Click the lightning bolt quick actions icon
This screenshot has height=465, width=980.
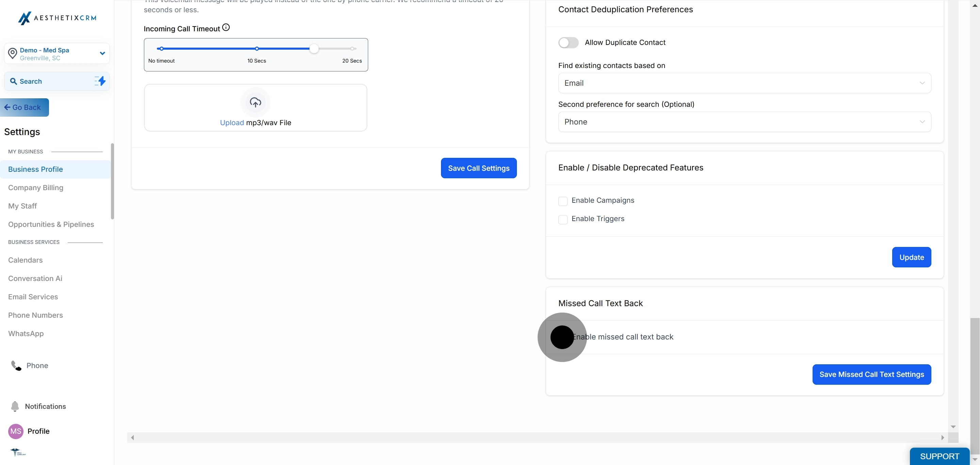[100, 81]
